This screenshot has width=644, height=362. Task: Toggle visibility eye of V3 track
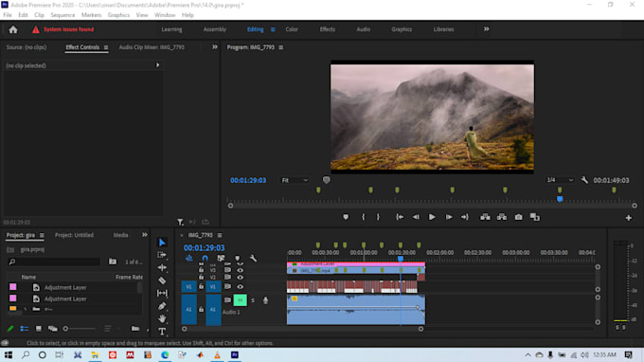[241, 270]
